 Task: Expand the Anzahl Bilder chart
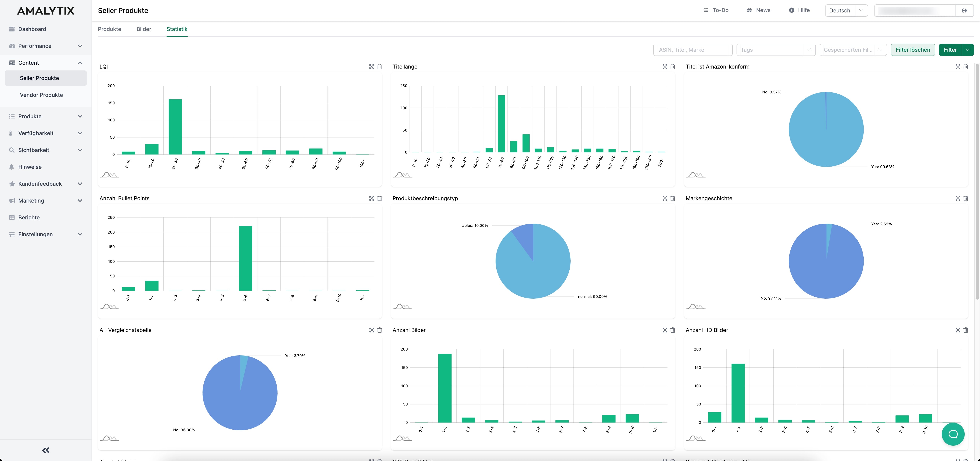[x=665, y=330]
